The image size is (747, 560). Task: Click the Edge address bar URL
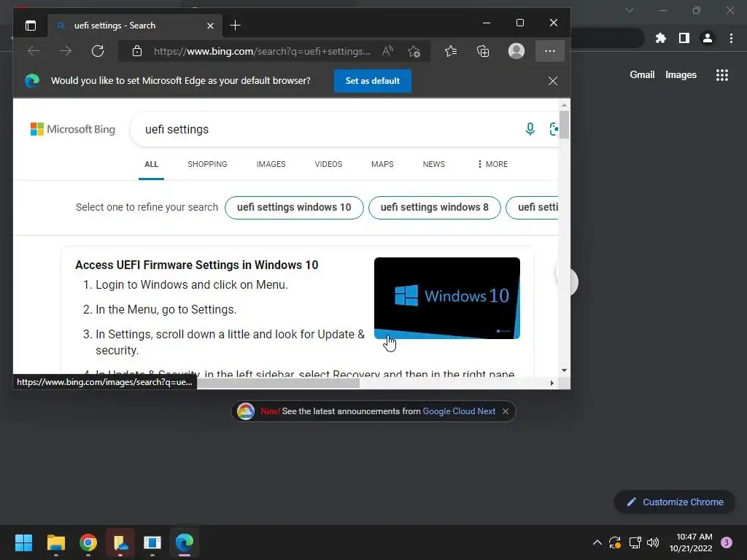[x=262, y=52]
